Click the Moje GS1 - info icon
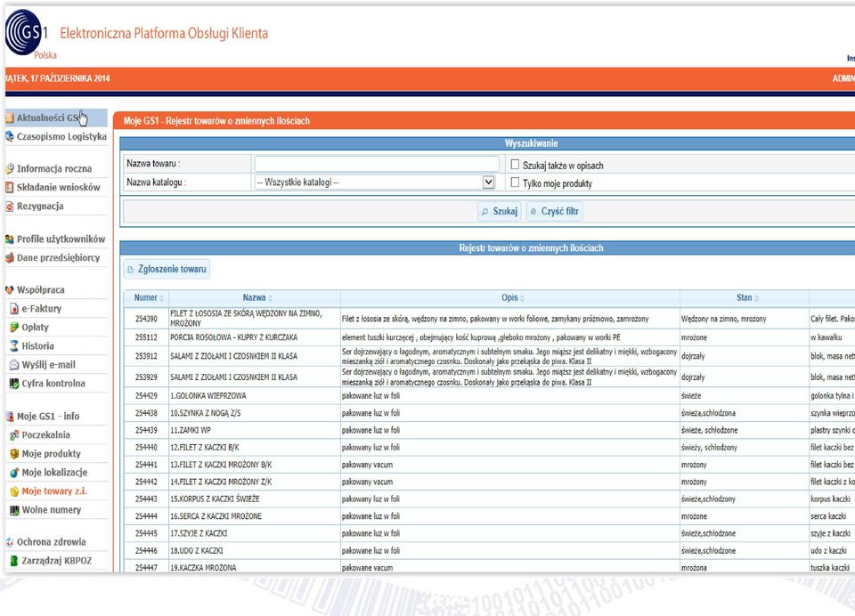855x616 pixels. click(9, 417)
